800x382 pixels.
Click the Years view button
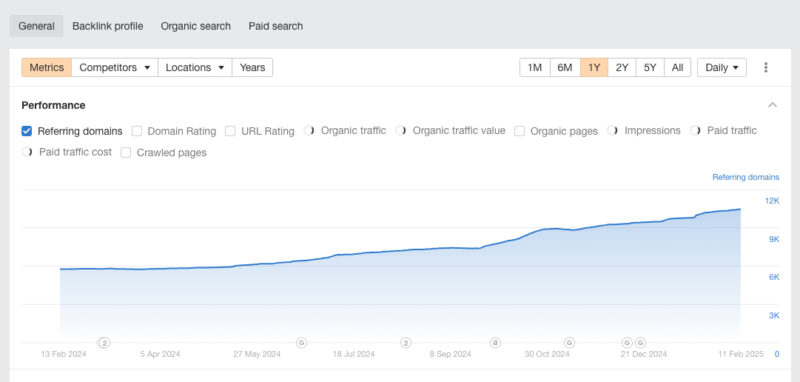[x=253, y=67]
